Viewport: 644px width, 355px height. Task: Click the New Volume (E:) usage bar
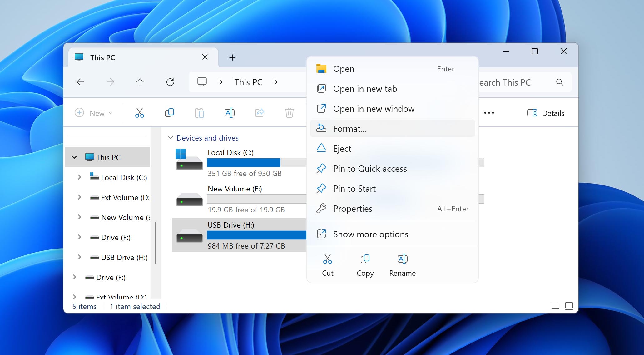(x=256, y=199)
